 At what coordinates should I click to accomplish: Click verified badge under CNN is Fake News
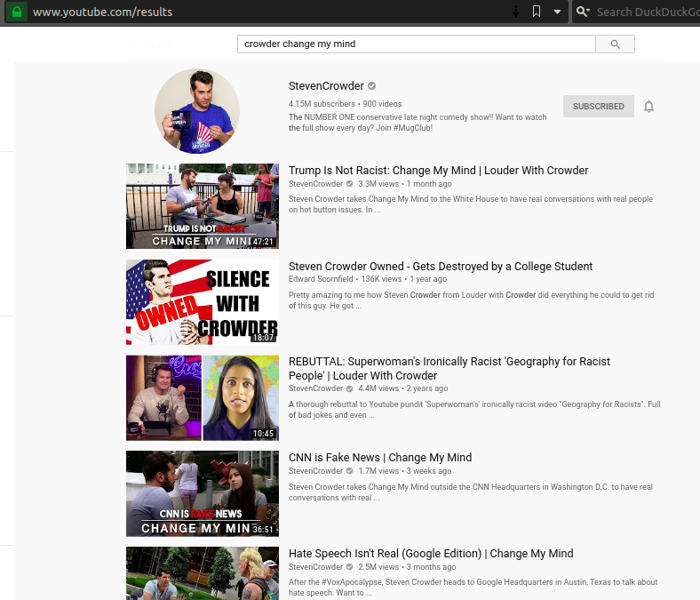click(x=349, y=471)
